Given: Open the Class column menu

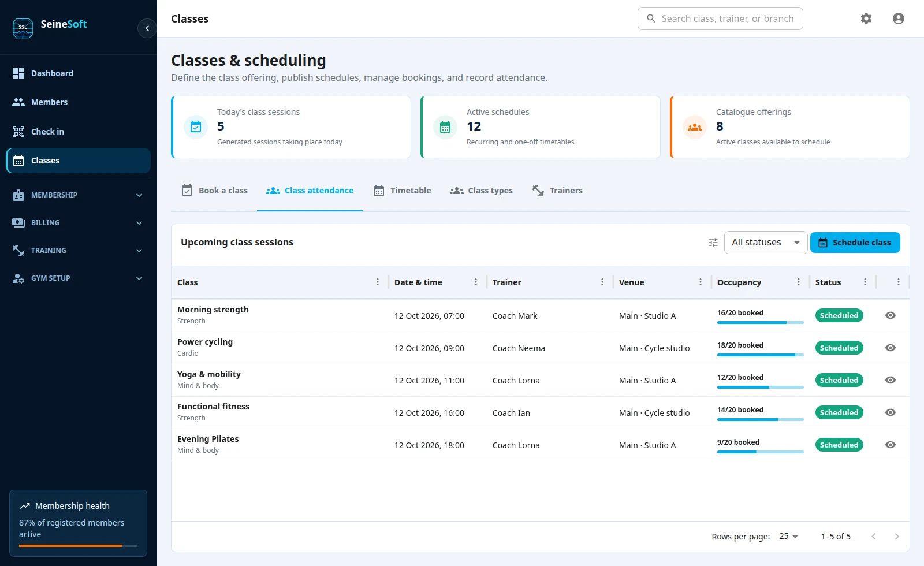Looking at the screenshot, I should pyautogui.click(x=378, y=282).
